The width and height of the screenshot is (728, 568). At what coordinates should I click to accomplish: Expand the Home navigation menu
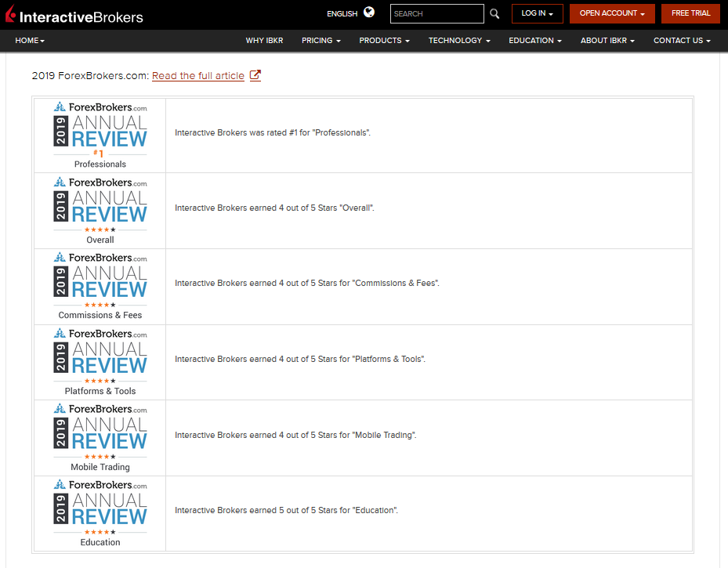point(30,40)
